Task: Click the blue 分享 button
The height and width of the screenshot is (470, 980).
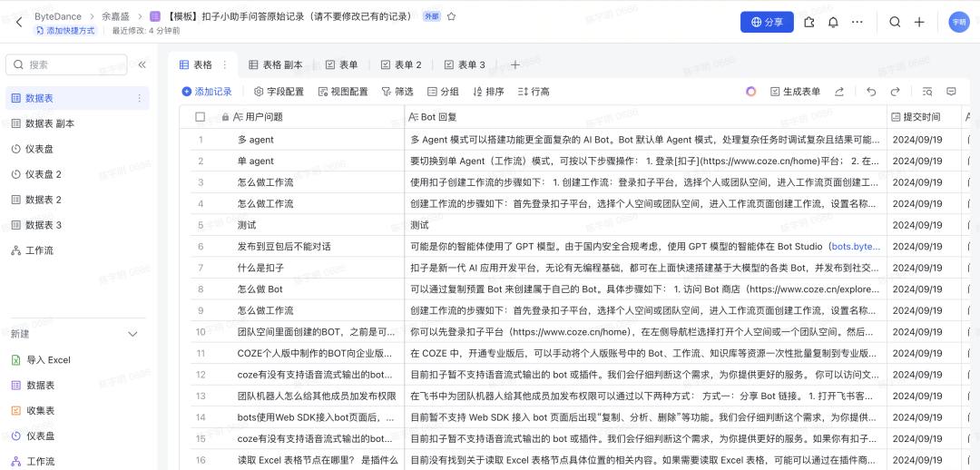Action: point(767,22)
